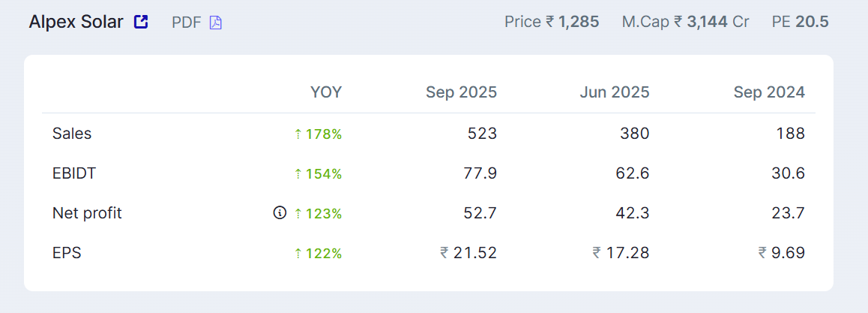
Task: Click the 178% Sales YOY value
Action: point(324,134)
